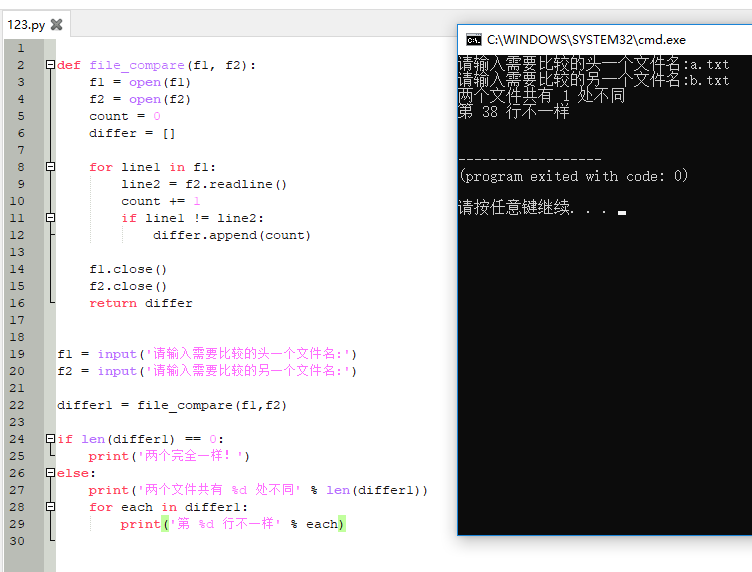Fold the else block marker
The image size is (752, 572).
[x=50, y=473]
